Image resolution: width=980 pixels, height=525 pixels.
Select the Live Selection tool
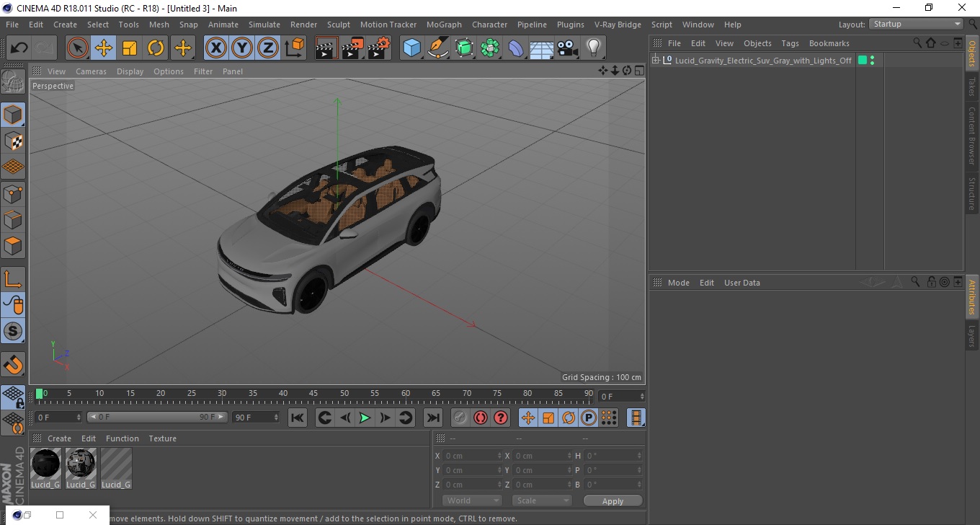78,48
